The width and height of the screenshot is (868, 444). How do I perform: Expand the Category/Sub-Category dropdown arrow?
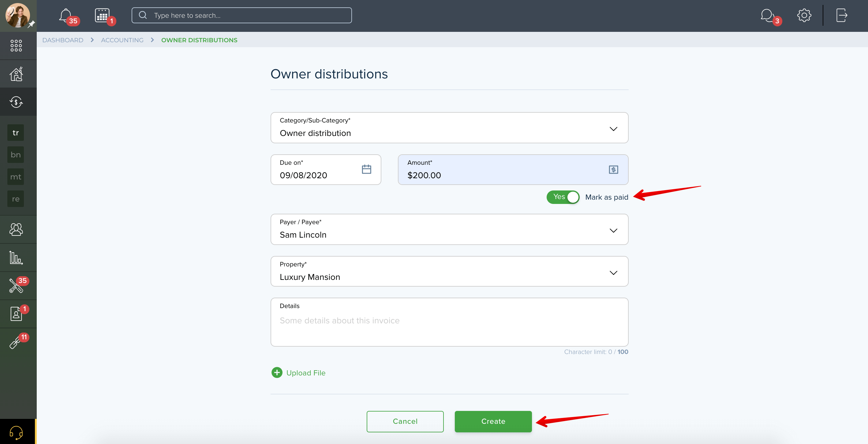613,129
